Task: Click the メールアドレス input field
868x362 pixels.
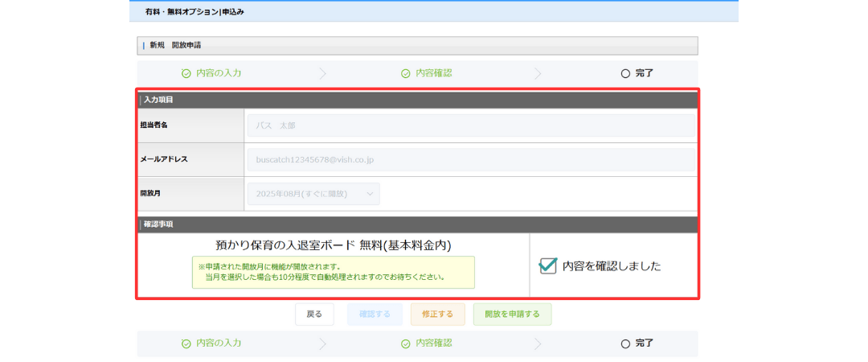Action: click(x=470, y=160)
